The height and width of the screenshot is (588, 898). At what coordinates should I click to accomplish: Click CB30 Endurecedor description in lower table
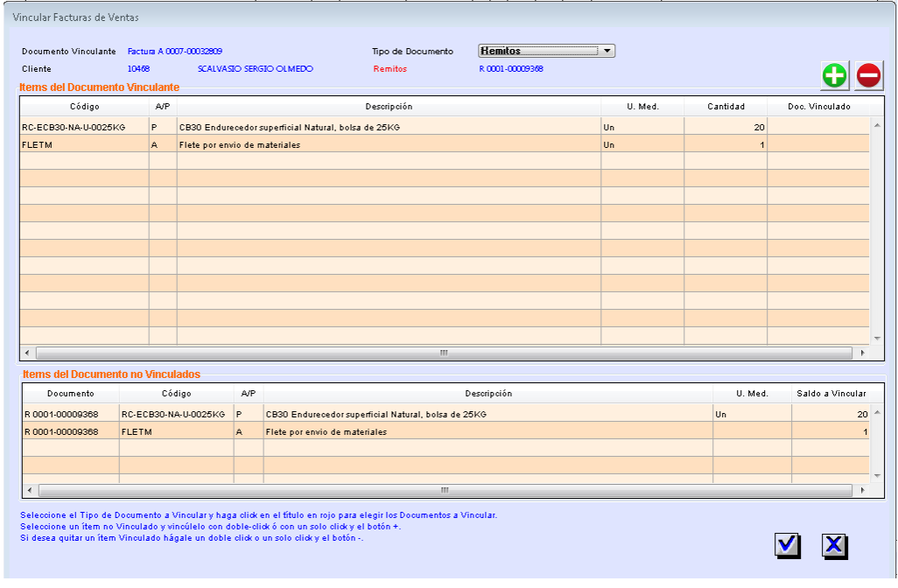click(488, 414)
